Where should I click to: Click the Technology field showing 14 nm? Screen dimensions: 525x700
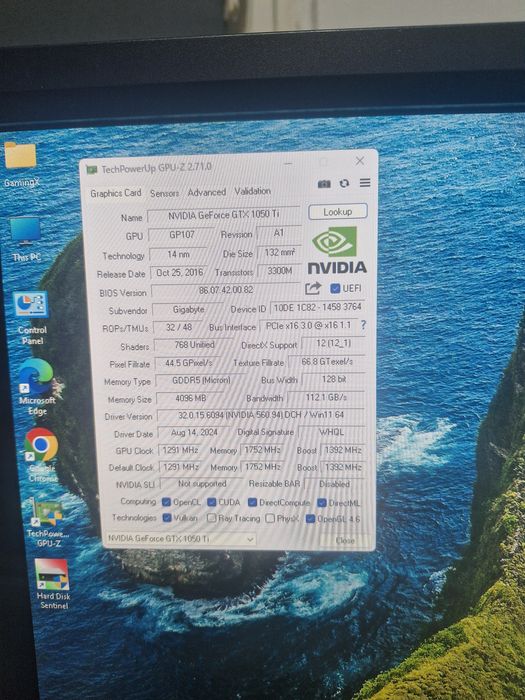(178, 254)
